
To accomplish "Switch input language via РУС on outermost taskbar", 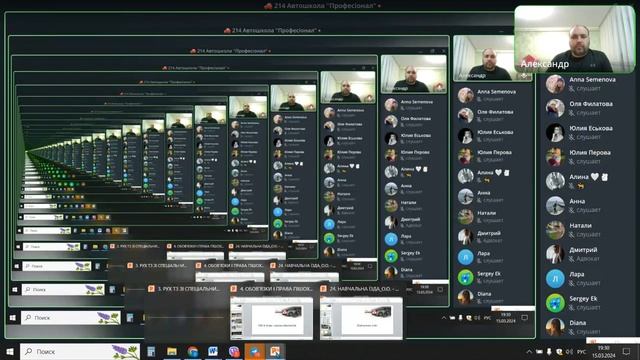I will (582, 351).
